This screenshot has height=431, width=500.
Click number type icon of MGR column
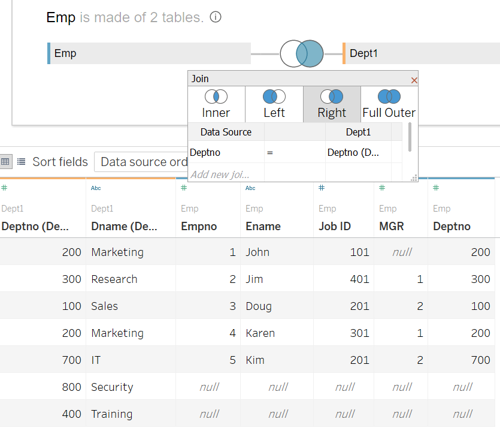[382, 188]
